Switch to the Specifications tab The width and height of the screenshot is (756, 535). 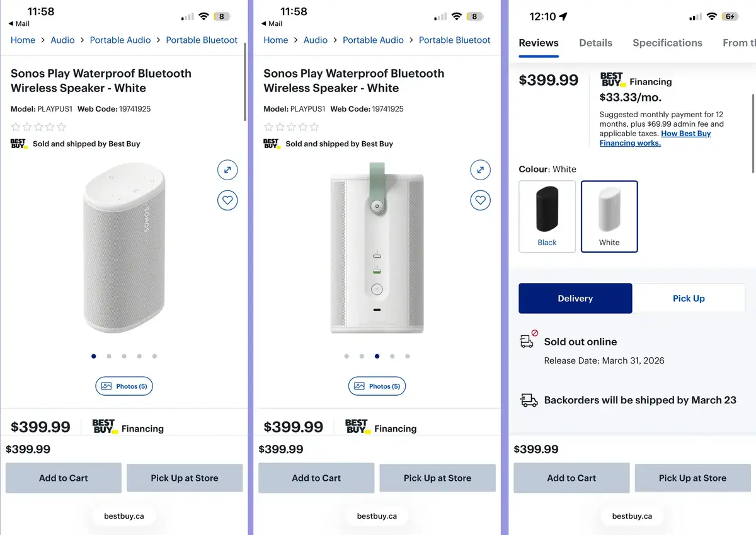tap(667, 43)
